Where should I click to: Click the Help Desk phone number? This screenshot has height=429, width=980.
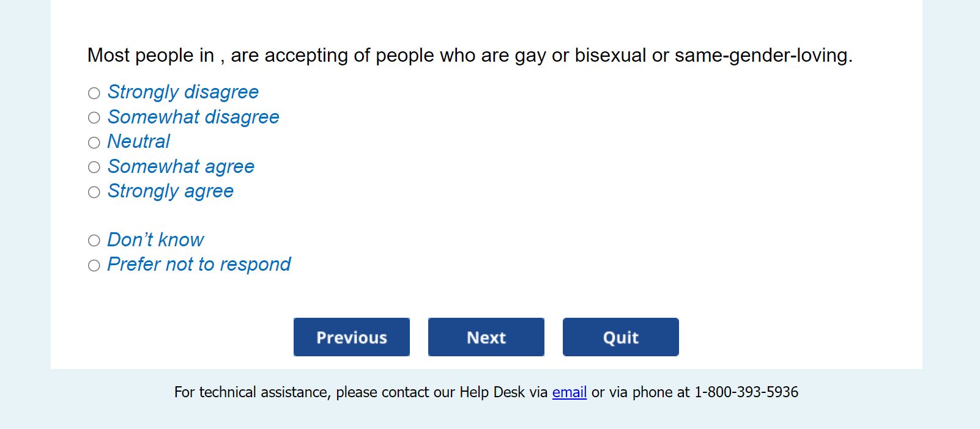coord(746,392)
